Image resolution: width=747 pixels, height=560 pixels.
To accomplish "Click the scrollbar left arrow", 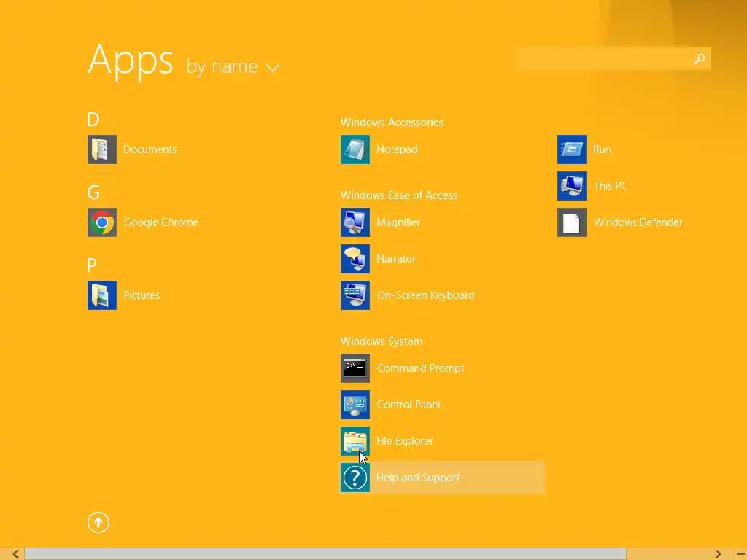I will click(x=16, y=554).
